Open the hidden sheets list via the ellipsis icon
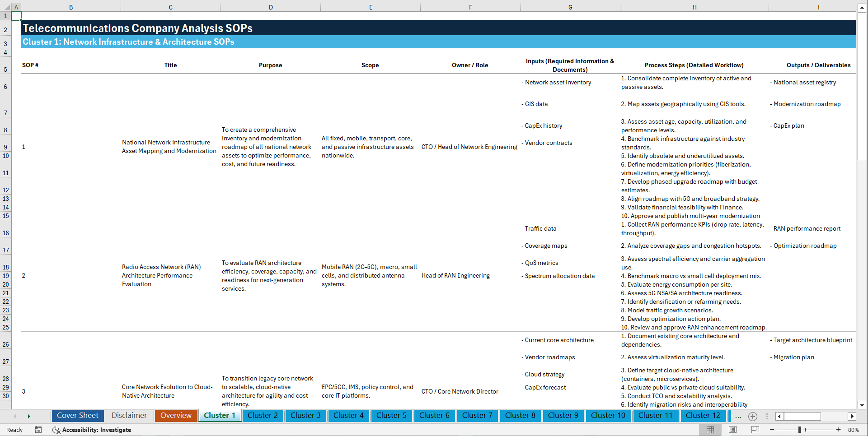868x436 pixels. (738, 417)
